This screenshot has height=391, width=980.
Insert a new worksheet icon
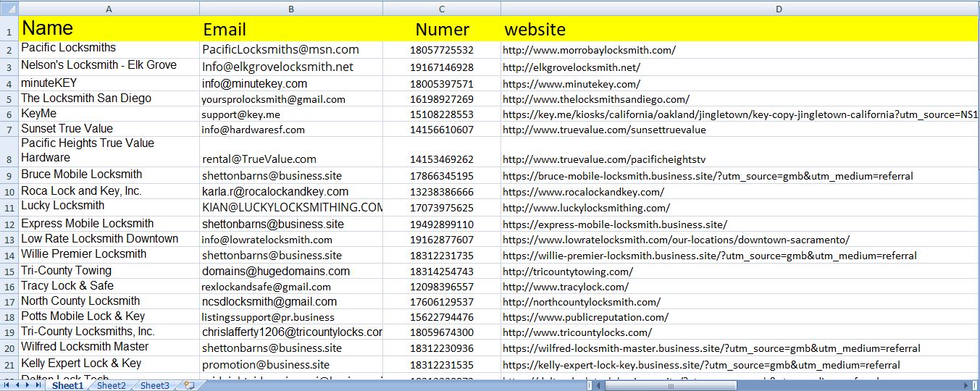(x=189, y=385)
